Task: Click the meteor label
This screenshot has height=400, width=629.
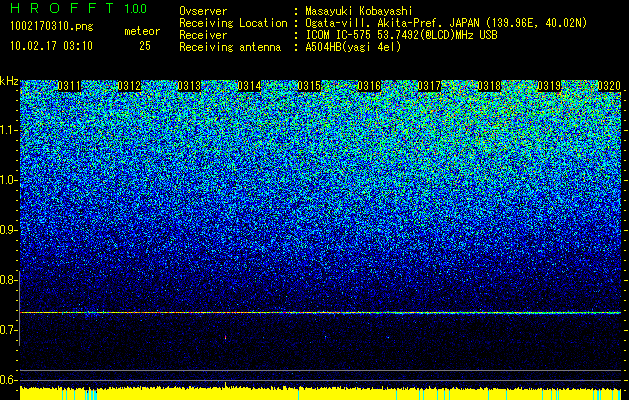Action: click(x=142, y=31)
